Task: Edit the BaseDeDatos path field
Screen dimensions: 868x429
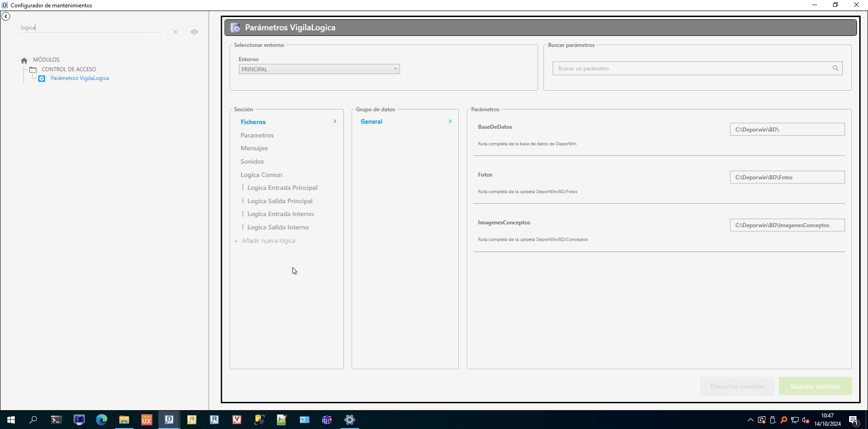Action: [x=787, y=129]
